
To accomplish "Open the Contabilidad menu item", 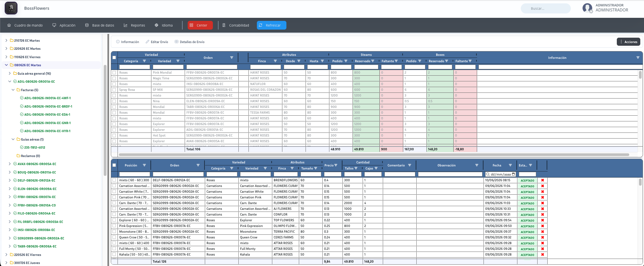I will (236, 25).
